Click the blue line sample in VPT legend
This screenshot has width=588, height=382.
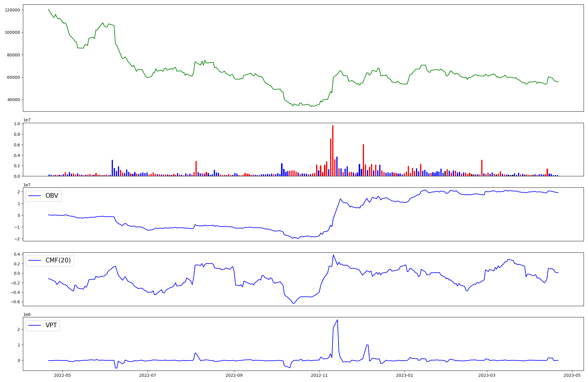click(35, 325)
